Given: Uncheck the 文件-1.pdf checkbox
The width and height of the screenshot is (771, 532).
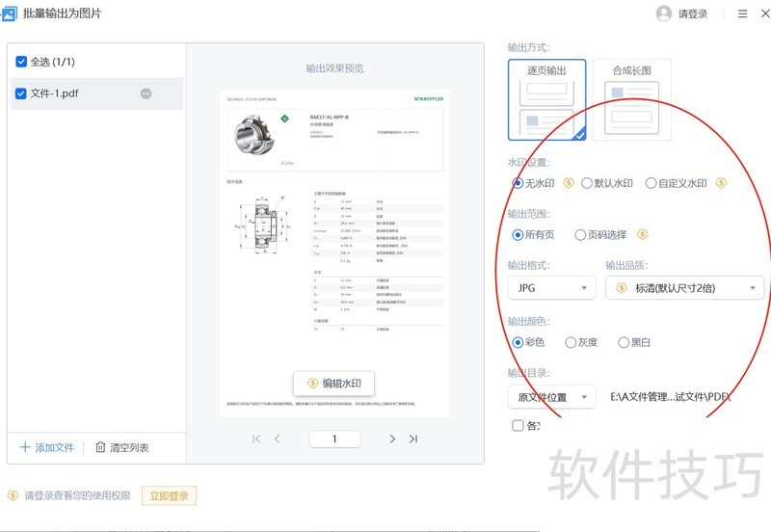Looking at the screenshot, I should coord(20,93).
